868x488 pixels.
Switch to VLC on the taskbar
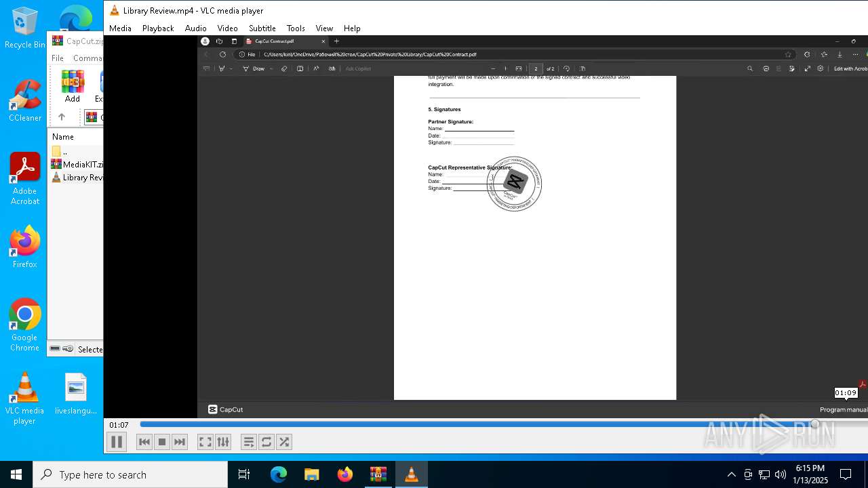412,474
